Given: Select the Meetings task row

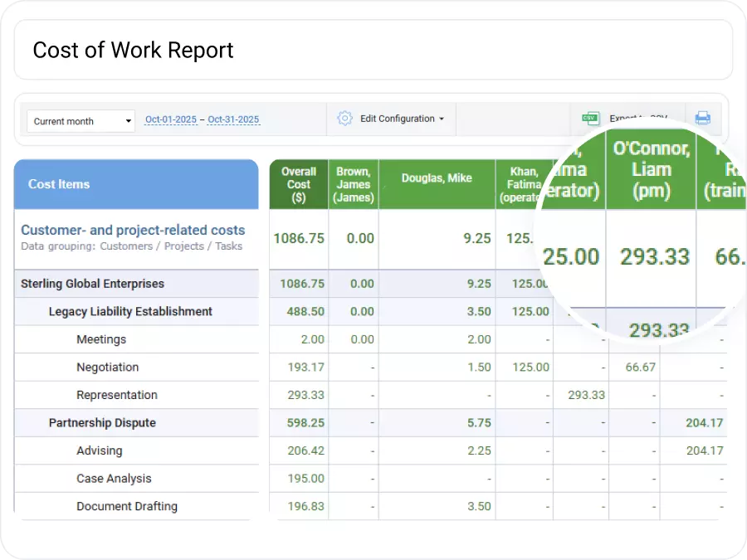Looking at the screenshot, I should pos(101,339).
